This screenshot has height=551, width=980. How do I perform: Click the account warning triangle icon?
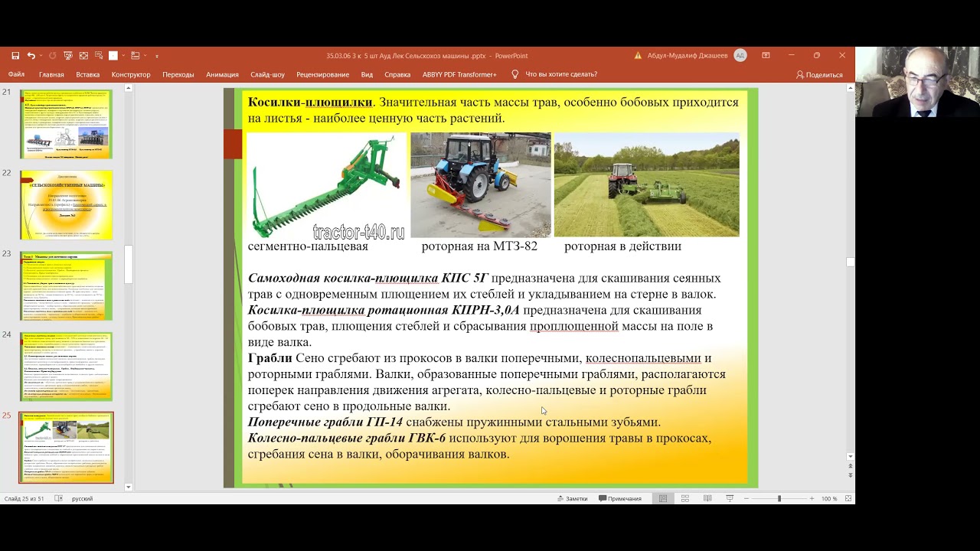(638, 56)
